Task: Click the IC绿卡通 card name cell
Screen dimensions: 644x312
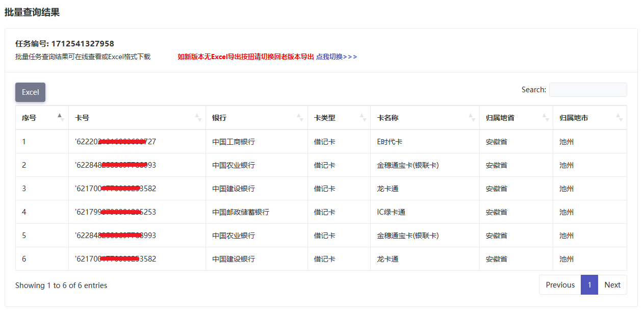Action: point(391,212)
